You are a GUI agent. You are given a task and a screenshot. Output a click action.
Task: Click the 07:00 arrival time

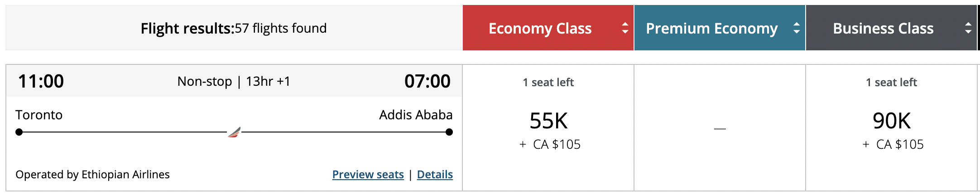pos(427,82)
